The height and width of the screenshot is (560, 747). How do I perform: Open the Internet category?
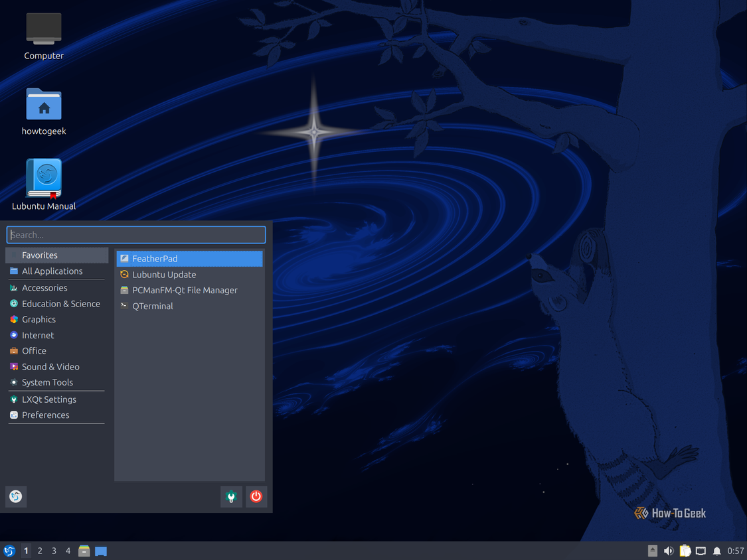coord(56,335)
